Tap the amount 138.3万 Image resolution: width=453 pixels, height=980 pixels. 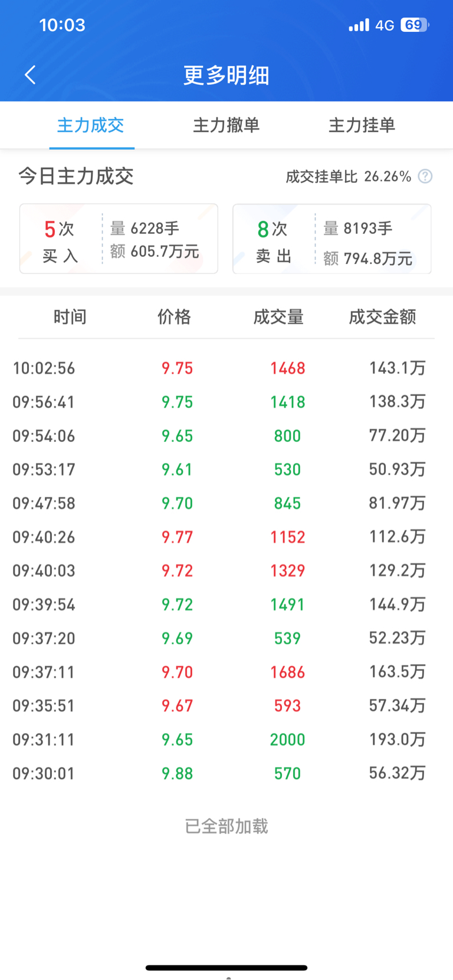398,402
